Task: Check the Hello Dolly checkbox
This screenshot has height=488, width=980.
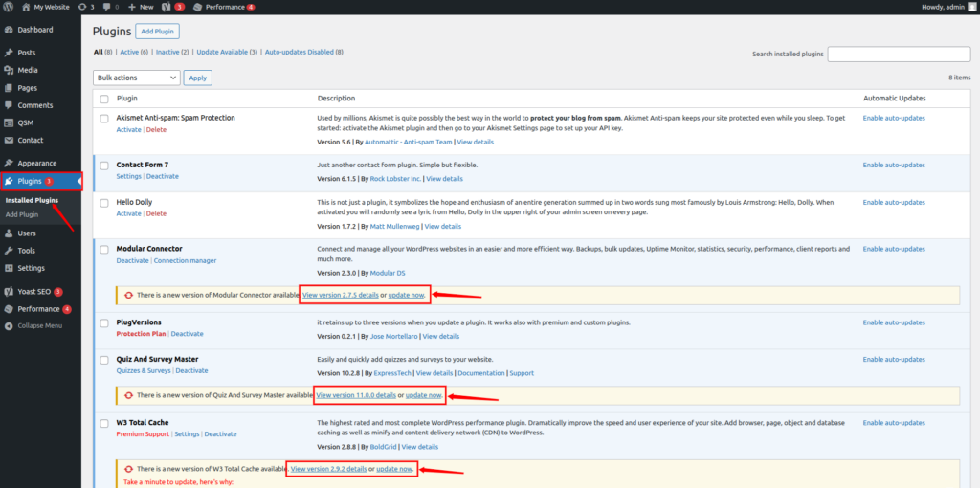Action: (x=104, y=203)
